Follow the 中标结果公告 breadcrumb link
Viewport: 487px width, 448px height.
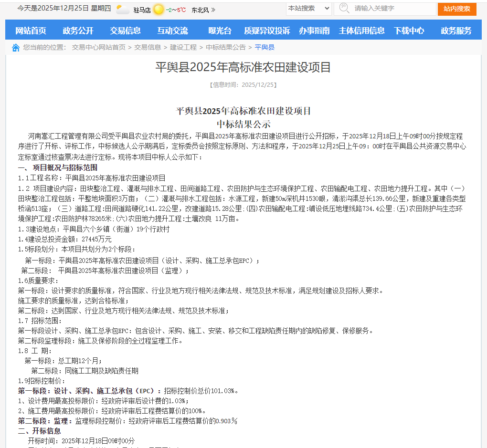pyautogui.click(x=225, y=47)
